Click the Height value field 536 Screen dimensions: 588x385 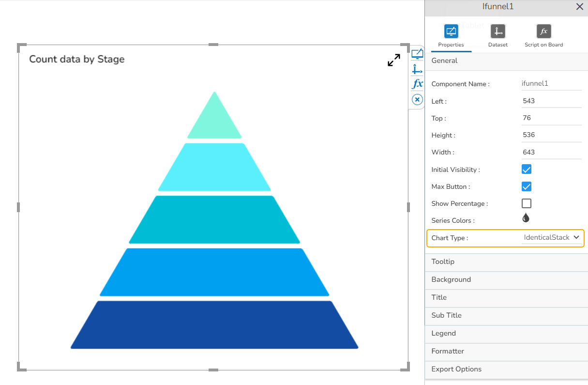click(x=551, y=135)
